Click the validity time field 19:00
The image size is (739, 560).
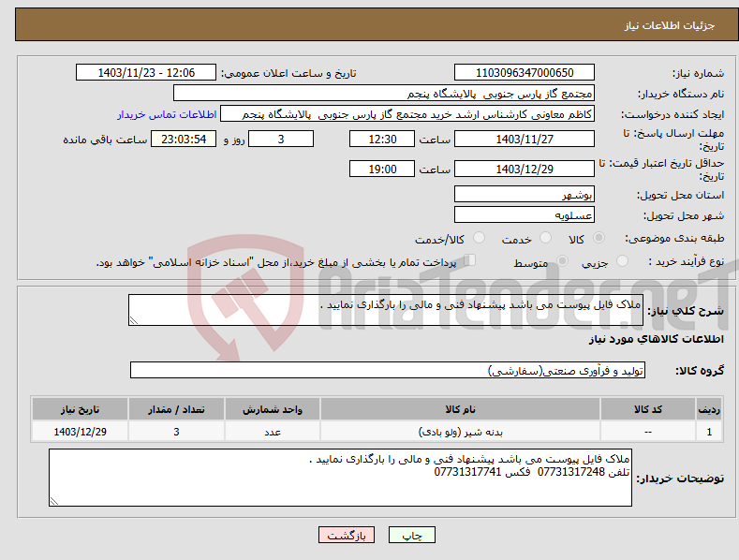[x=382, y=169]
